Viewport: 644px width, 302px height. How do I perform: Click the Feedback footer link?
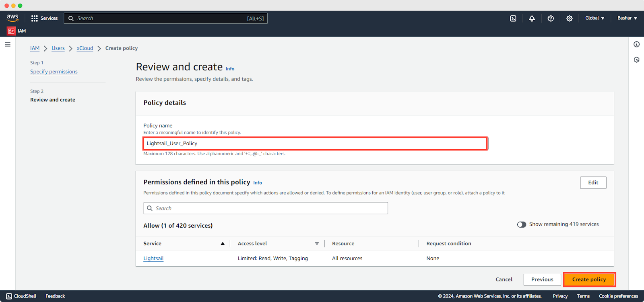point(55,296)
